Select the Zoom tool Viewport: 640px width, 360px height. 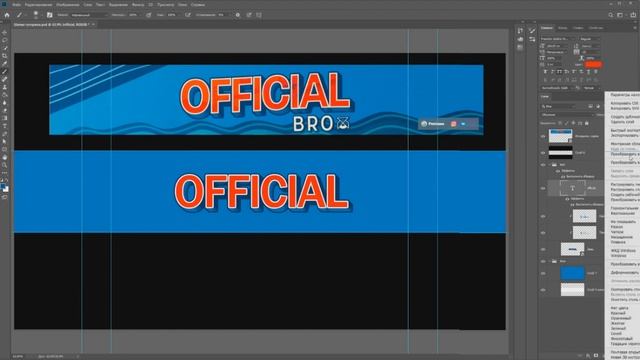(4, 165)
